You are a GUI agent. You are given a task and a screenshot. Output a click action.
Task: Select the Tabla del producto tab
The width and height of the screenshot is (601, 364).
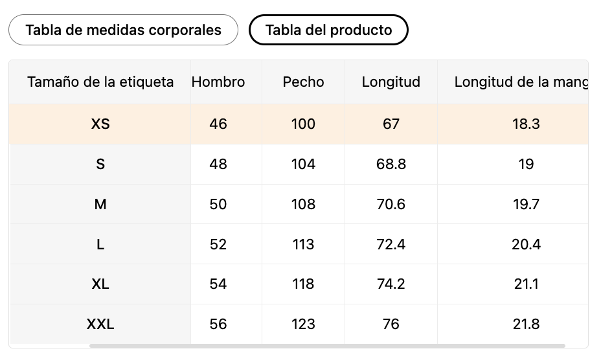(x=328, y=30)
